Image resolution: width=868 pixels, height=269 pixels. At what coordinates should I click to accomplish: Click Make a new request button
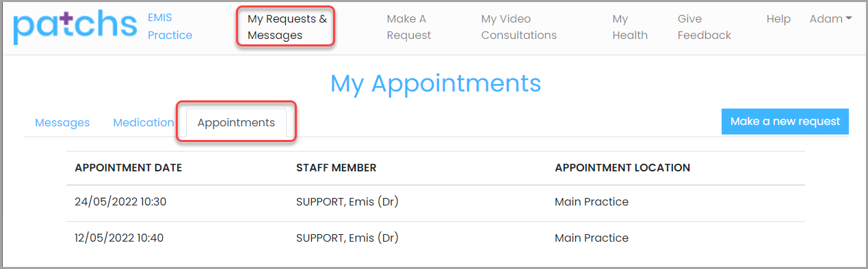[785, 122]
